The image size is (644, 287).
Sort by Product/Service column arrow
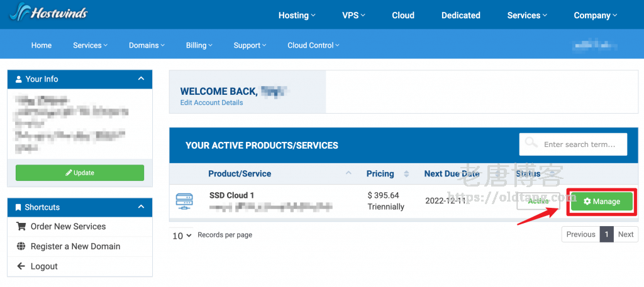coord(348,173)
